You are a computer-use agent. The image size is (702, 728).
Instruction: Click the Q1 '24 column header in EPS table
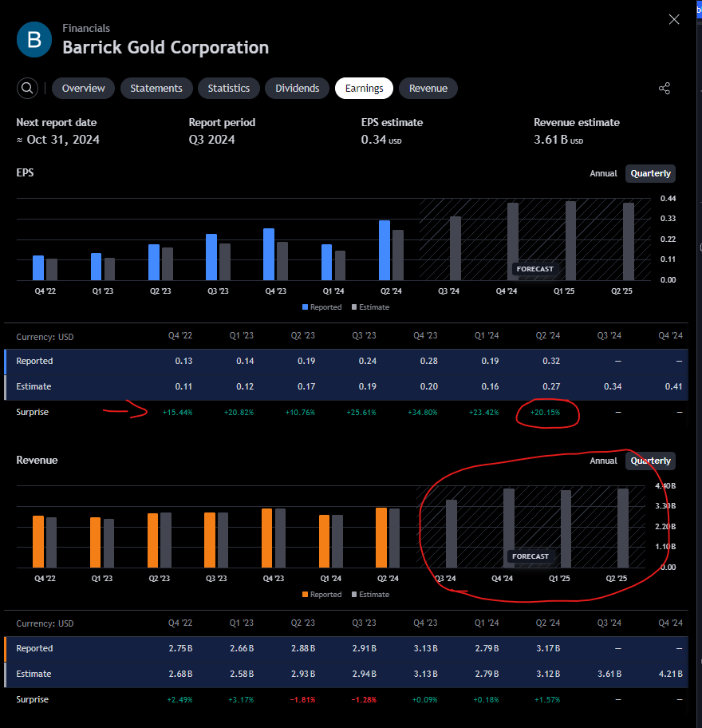487,335
